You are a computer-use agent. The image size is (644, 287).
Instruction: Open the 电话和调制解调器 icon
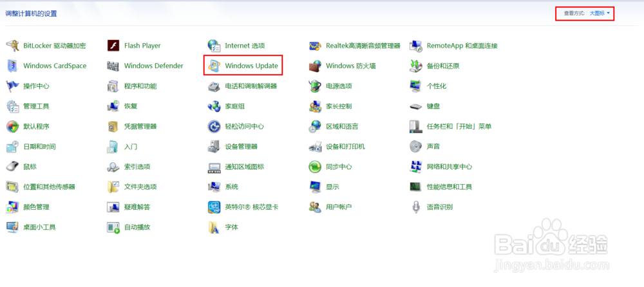(214, 86)
